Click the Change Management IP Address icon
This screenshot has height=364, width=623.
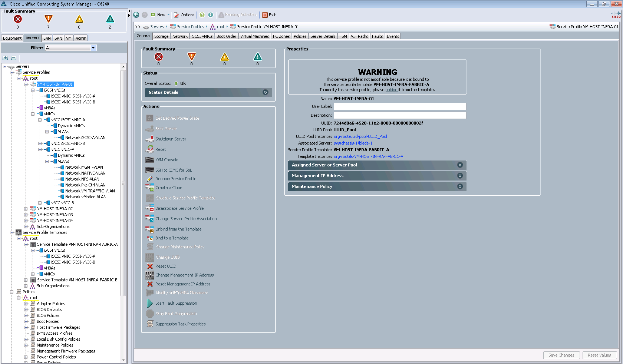coord(150,275)
